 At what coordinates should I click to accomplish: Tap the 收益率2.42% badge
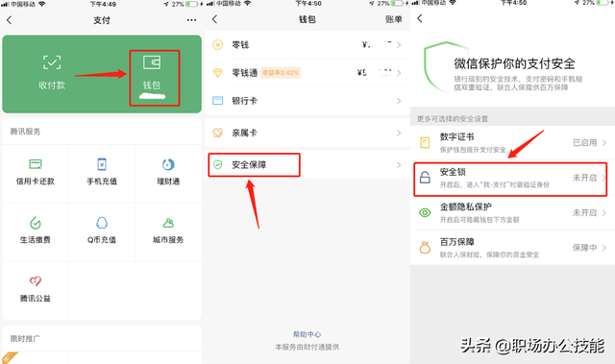[x=281, y=72]
